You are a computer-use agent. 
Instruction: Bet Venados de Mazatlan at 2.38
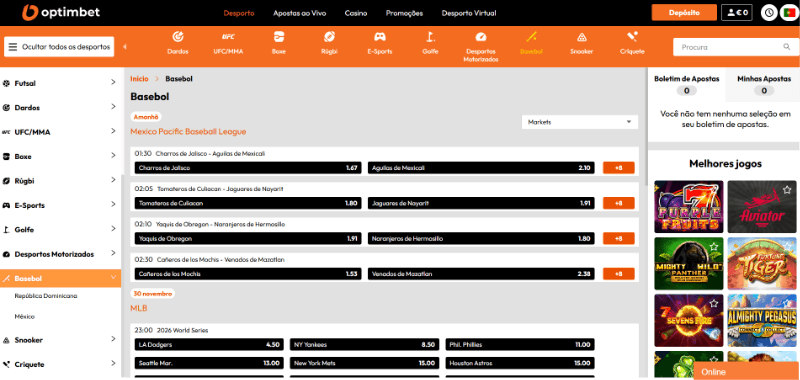[481, 274]
